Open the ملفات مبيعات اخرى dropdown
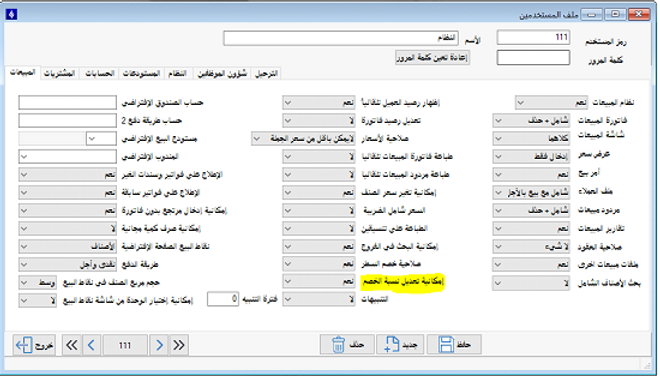660x376 pixels. pyautogui.click(x=531, y=264)
